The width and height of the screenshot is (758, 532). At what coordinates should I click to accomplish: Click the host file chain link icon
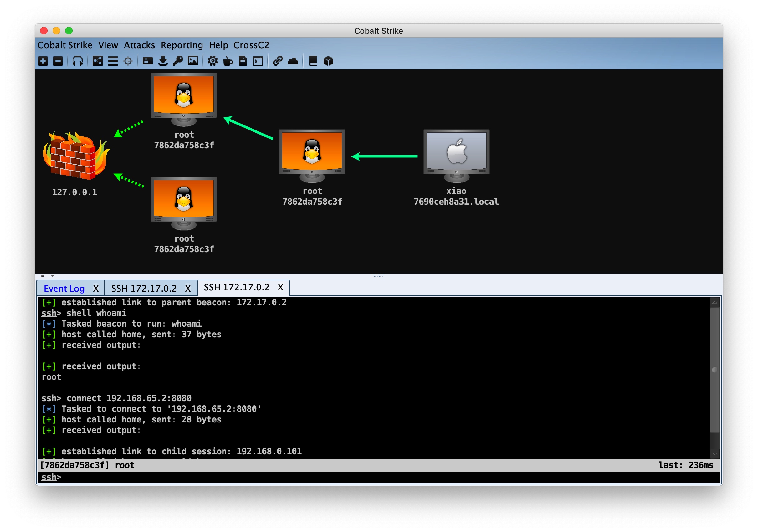(278, 61)
